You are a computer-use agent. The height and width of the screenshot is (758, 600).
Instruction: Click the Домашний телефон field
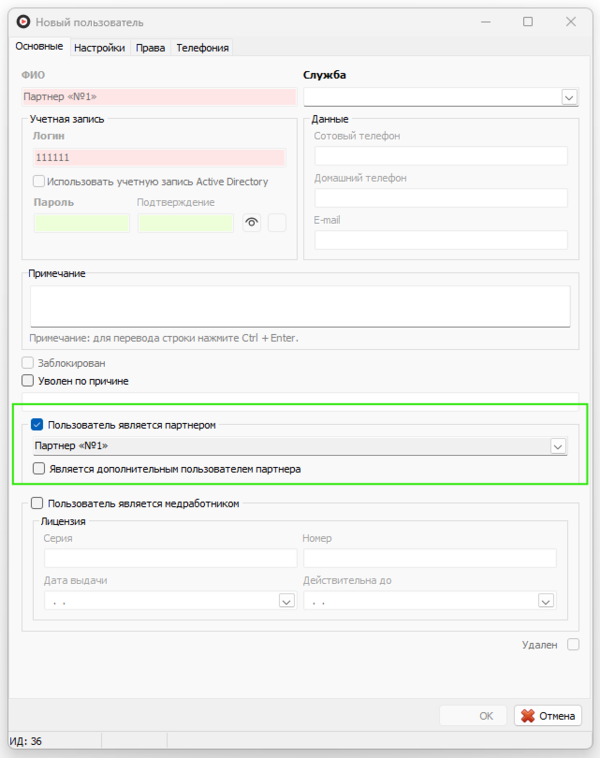(441, 198)
